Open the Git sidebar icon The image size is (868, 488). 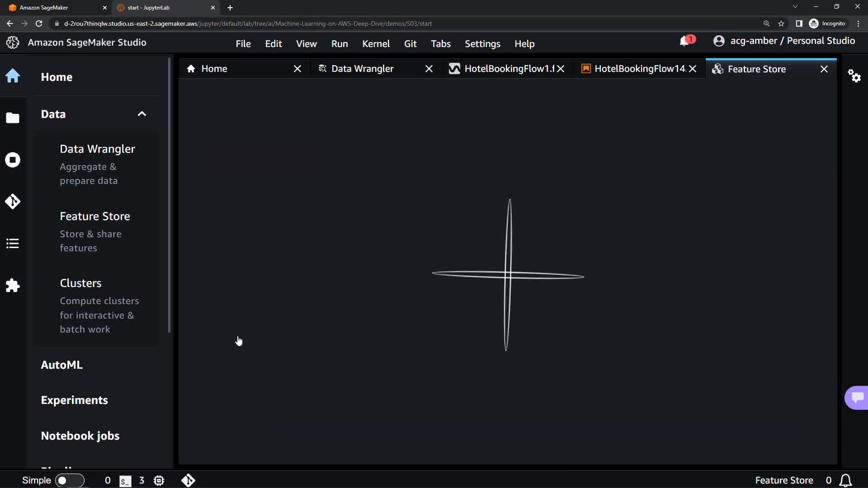coord(13,202)
